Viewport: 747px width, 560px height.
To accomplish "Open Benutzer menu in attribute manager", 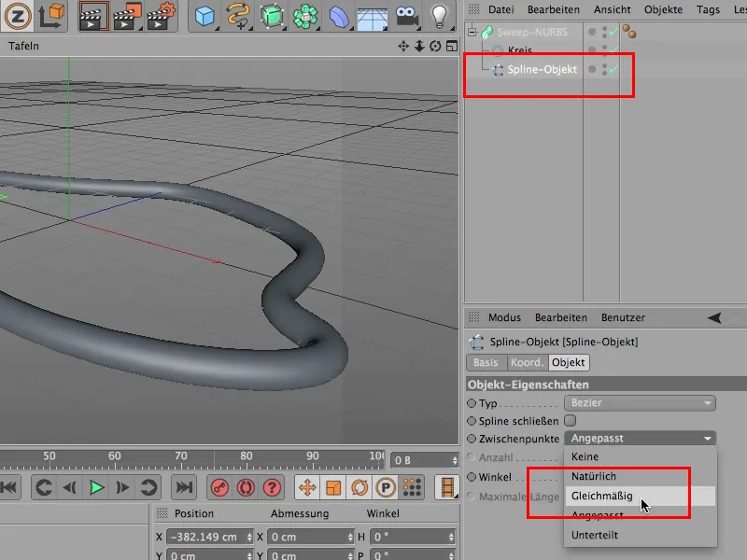I will pyautogui.click(x=623, y=317).
